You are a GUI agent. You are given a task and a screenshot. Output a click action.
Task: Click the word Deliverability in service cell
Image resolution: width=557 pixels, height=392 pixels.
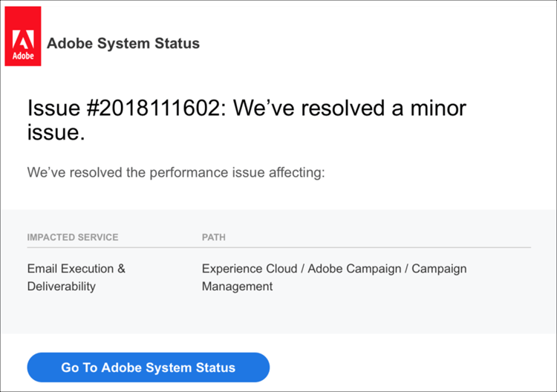tap(62, 286)
